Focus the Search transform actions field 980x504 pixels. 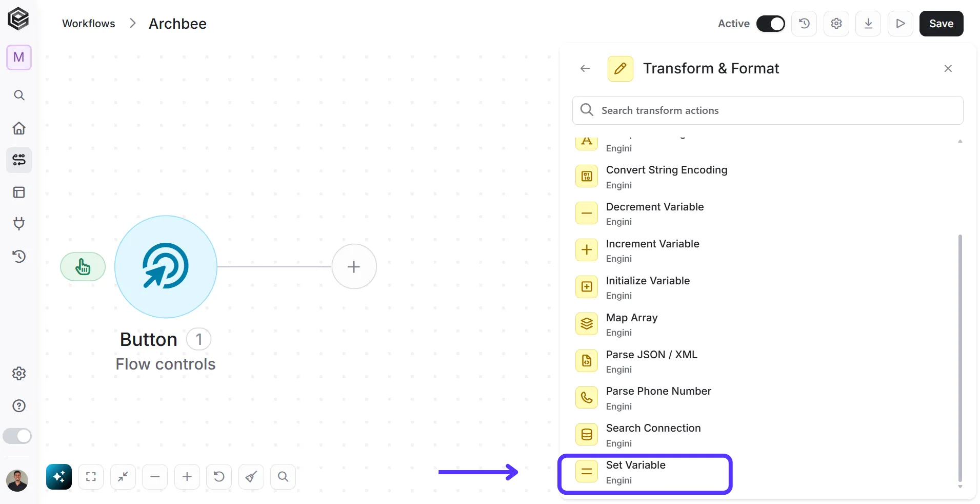pyautogui.click(x=768, y=110)
